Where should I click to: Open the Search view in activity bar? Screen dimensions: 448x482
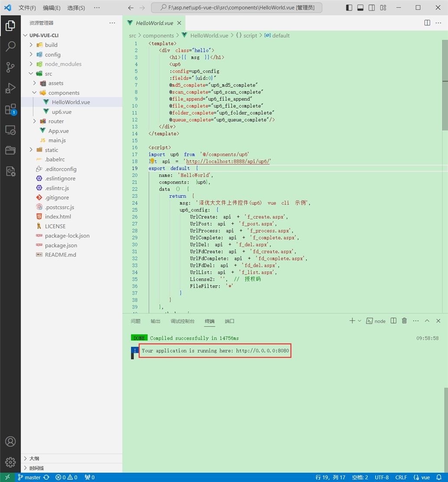pyautogui.click(x=10, y=46)
